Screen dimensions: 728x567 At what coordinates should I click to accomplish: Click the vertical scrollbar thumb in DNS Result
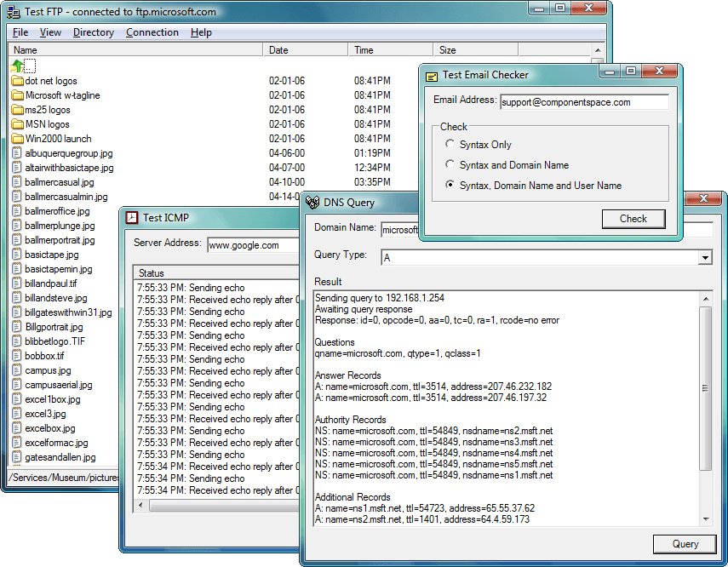[705, 388]
